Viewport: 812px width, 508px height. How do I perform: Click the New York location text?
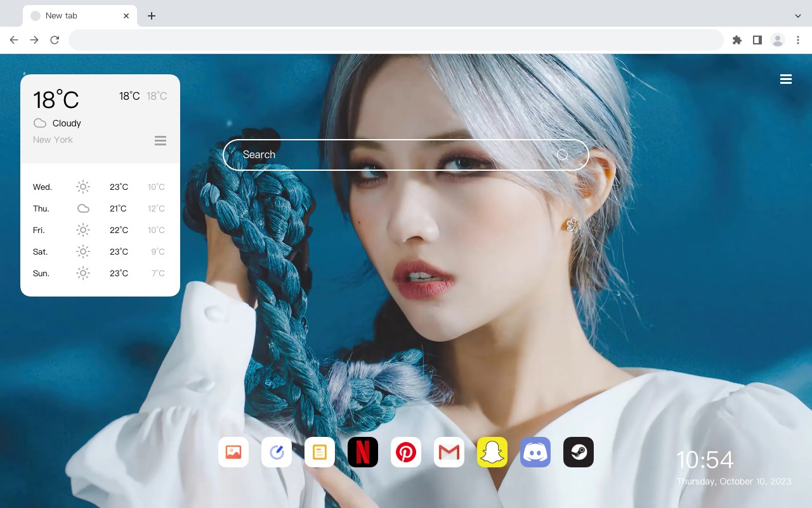53,140
